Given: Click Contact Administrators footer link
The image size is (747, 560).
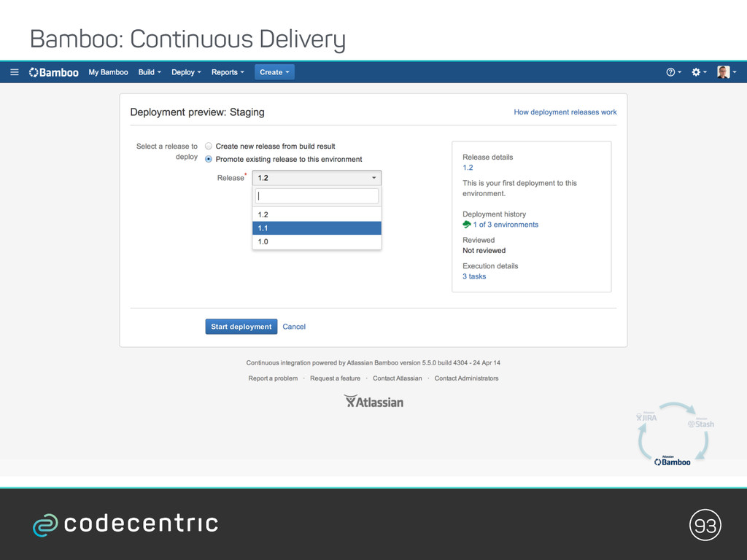Looking at the screenshot, I should (466, 378).
